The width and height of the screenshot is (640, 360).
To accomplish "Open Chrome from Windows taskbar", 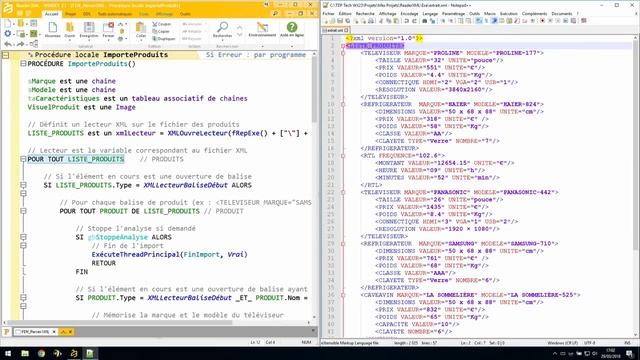I will point(41,353).
